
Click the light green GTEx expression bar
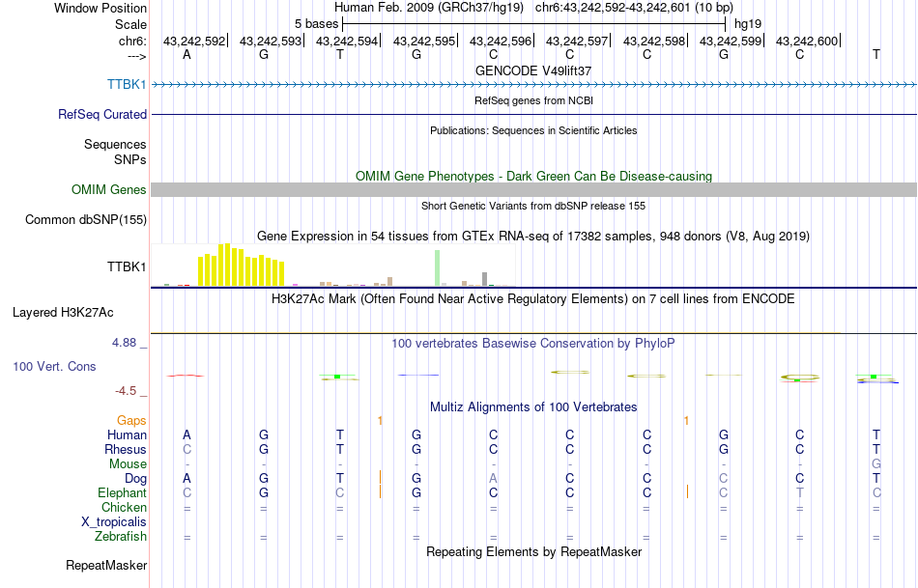pos(438,268)
